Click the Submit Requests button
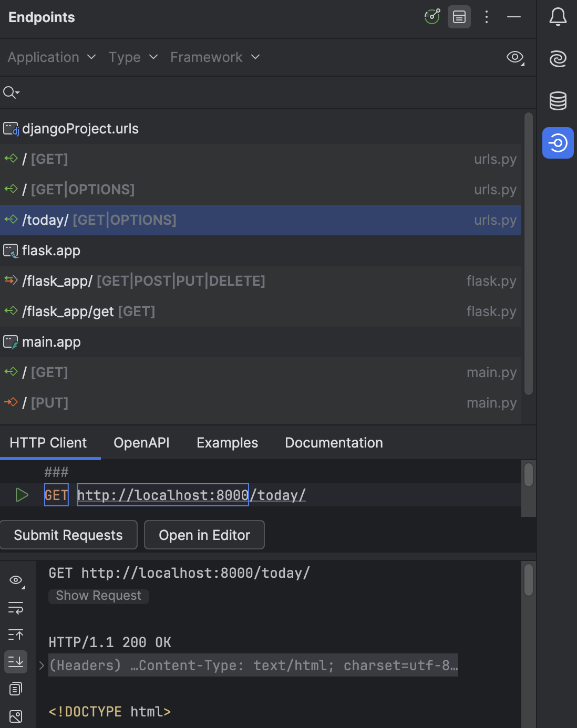This screenshot has height=728, width=577. [x=68, y=535]
